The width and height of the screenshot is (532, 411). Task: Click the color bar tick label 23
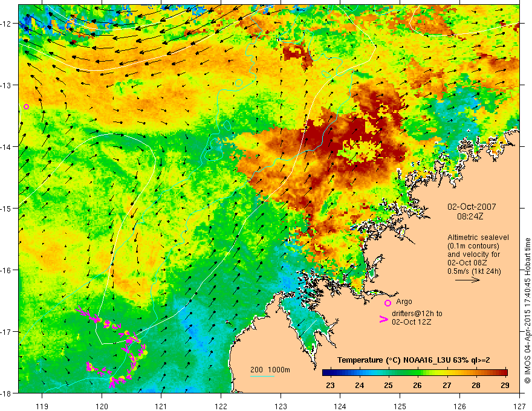pyautogui.click(x=330, y=385)
